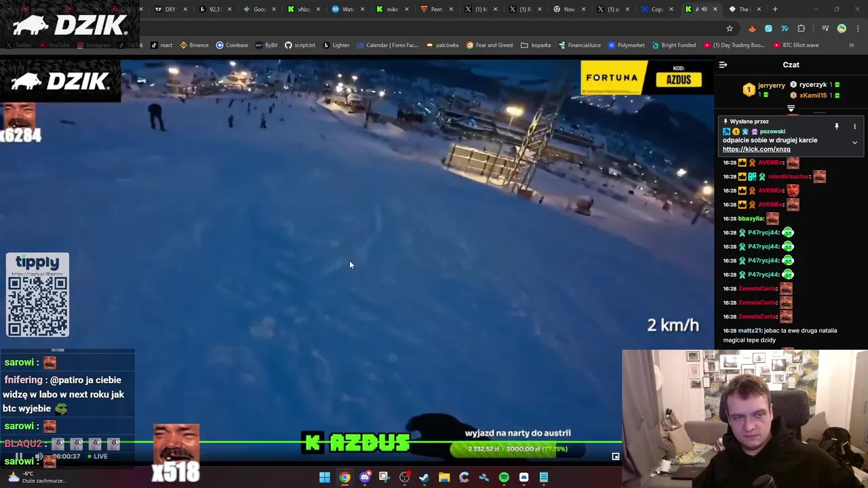Open the ByBit bookmark
Screen dimensions: 868x488
pos(267,45)
